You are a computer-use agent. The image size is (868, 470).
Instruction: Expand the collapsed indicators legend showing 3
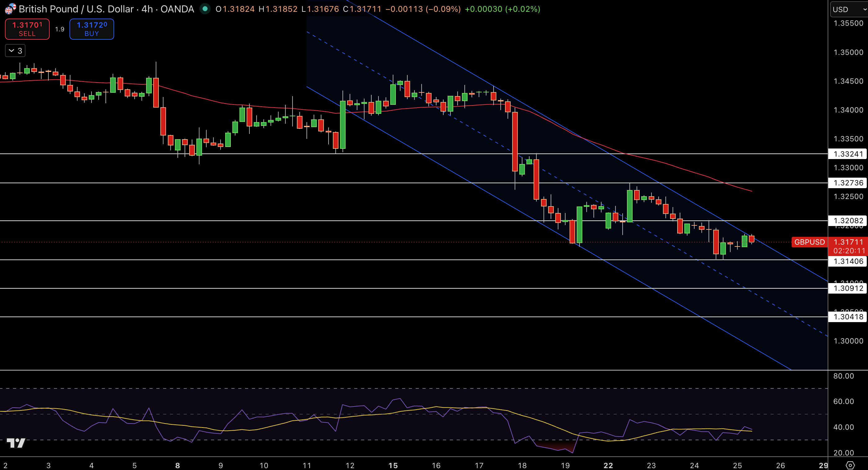(16, 51)
